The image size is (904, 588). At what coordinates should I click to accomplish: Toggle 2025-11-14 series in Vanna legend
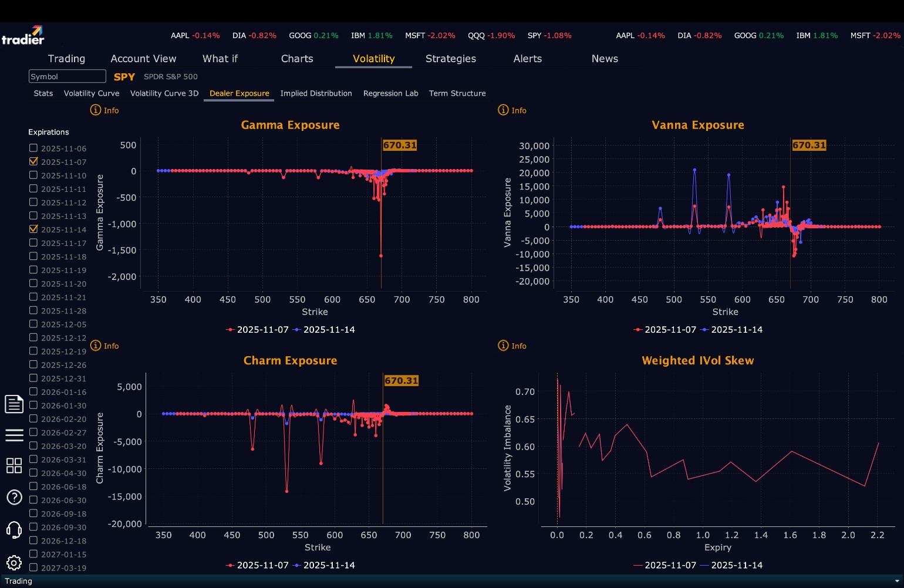click(731, 330)
